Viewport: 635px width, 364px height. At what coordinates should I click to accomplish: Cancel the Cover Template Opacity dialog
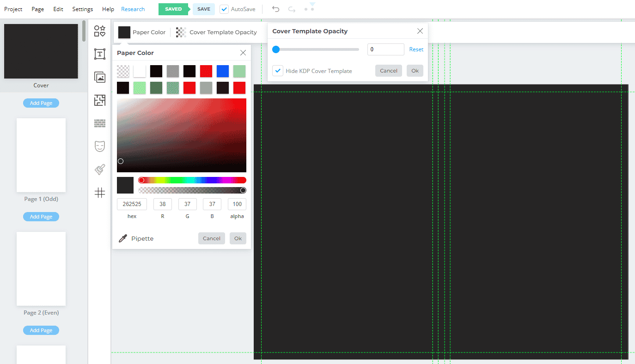pos(389,71)
